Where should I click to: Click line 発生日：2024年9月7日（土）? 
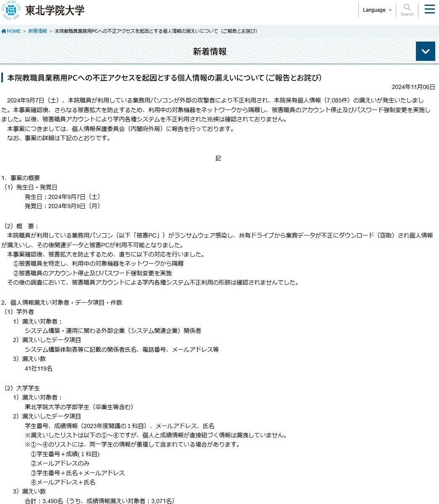click(x=63, y=197)
